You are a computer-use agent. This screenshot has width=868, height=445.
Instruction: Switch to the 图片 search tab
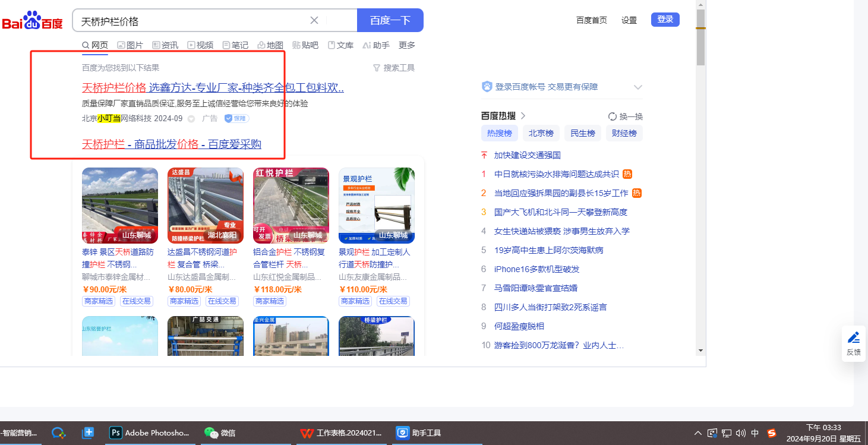point(130,45)
